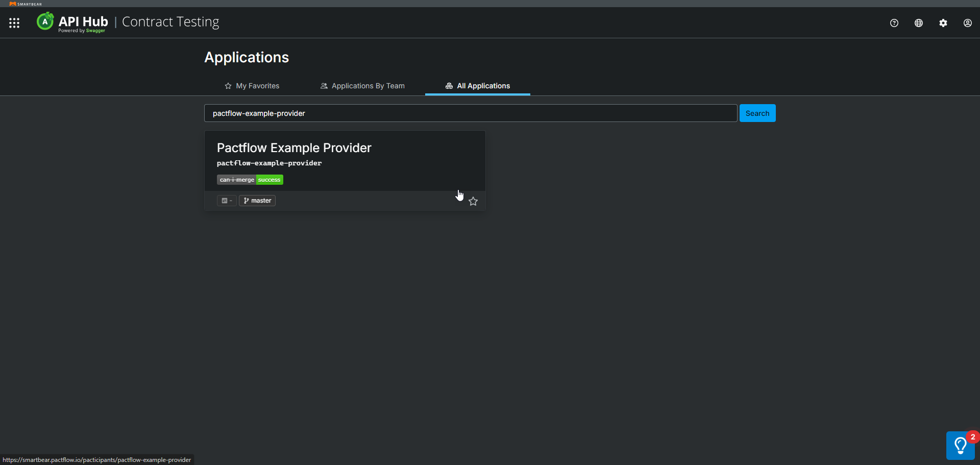Click the Applications page heading
Screen dimensions: 980x465
tap(247, 57)
